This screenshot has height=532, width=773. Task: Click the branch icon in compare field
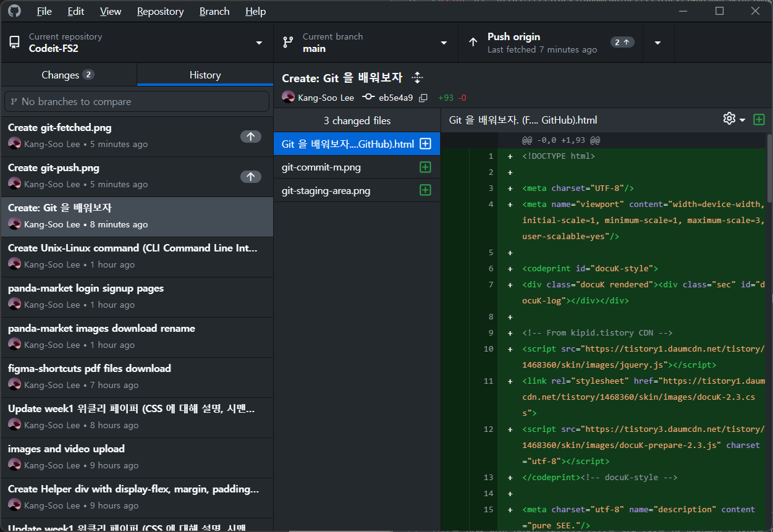(x=14, y=101)
